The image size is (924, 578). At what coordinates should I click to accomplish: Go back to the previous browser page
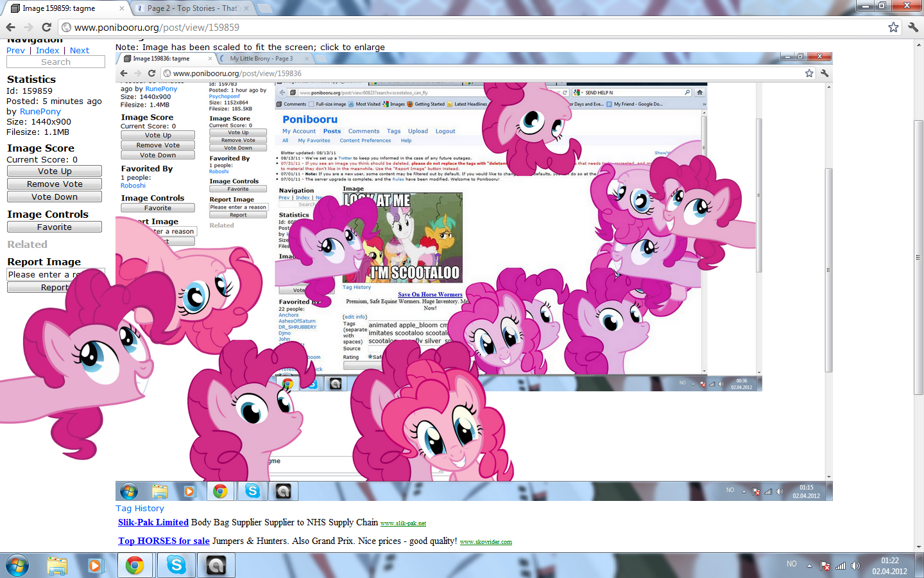pyautogui.click(x=10, y=27)
